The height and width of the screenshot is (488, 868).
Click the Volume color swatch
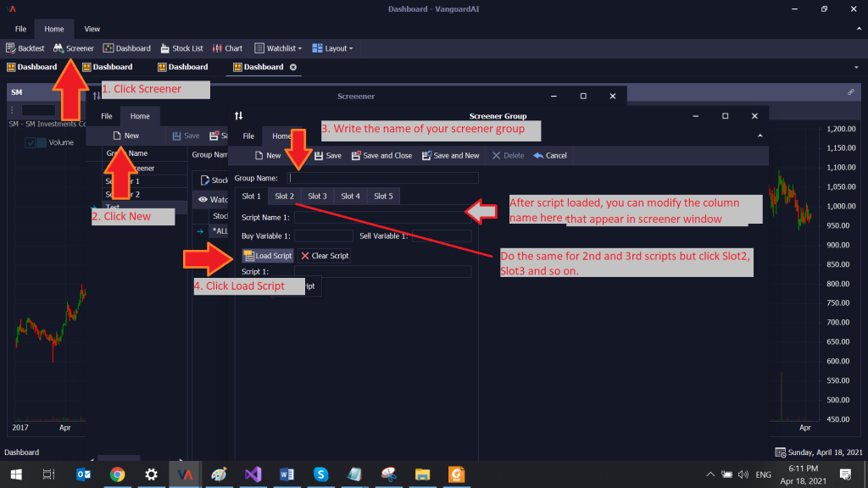click(42, 143)
